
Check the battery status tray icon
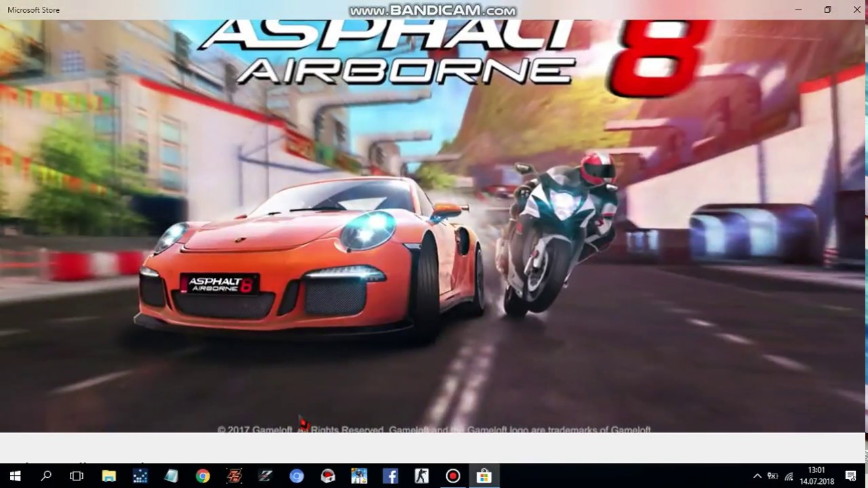tap(772, 476)
